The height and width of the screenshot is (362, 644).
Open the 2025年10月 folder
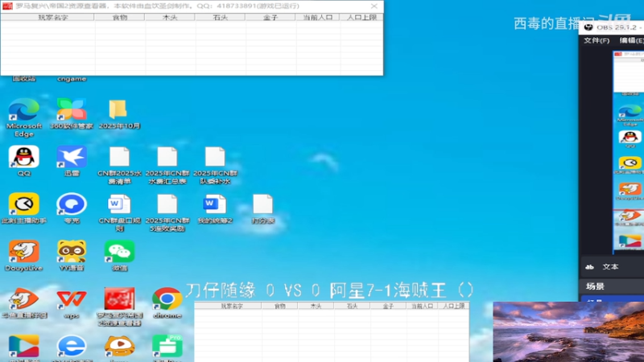(x=119, y=113)
